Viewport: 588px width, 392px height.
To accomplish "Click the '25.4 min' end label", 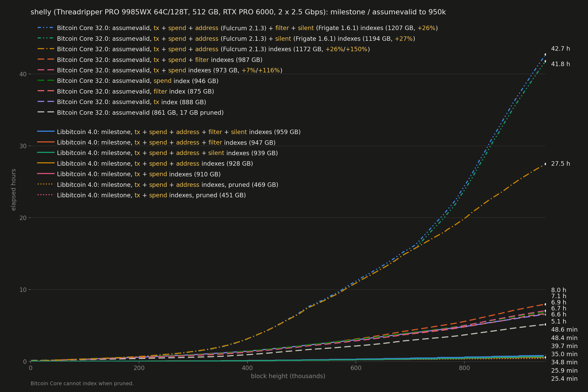I will [564, 379].
